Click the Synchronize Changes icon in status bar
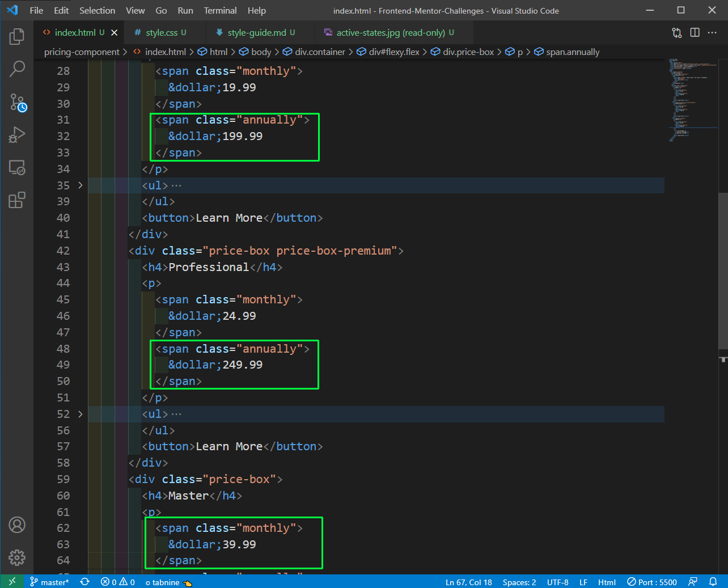Image resolution: width=728 pixels, height=588 pixels. point(85,582)
